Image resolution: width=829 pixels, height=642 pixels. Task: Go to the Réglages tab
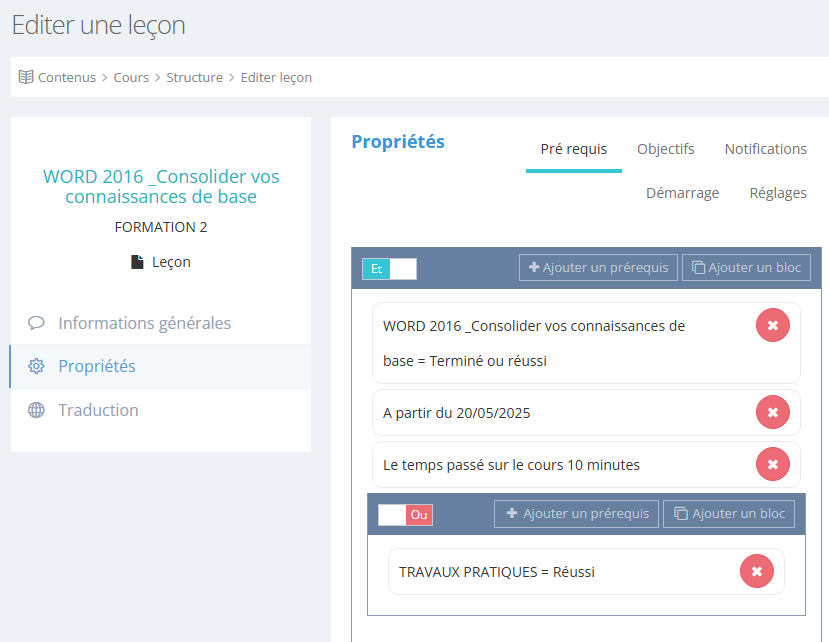tap(778, 193)
